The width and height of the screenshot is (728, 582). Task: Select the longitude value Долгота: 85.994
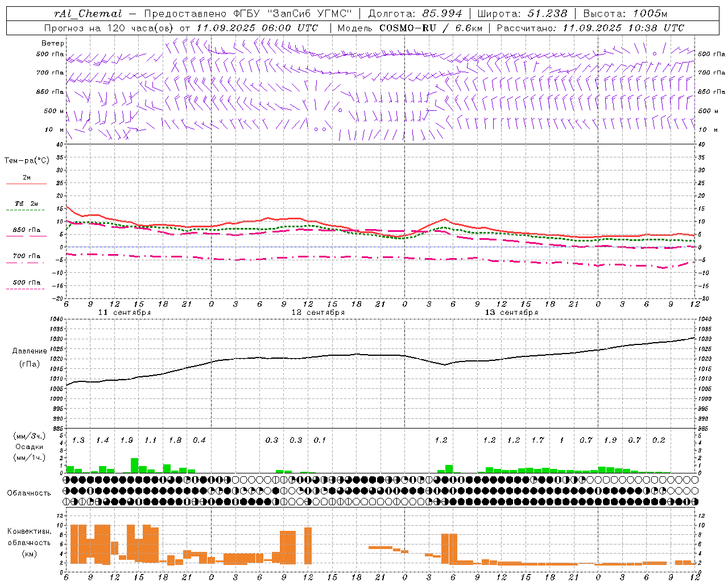click(x=416, y=14)
